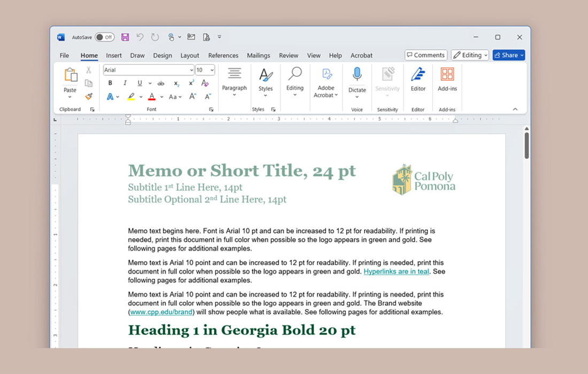The width and height of the screenshot is (588, 374).
Task: Click the Adobe Acrobat ribbon icon
Action: coord(326,74)
